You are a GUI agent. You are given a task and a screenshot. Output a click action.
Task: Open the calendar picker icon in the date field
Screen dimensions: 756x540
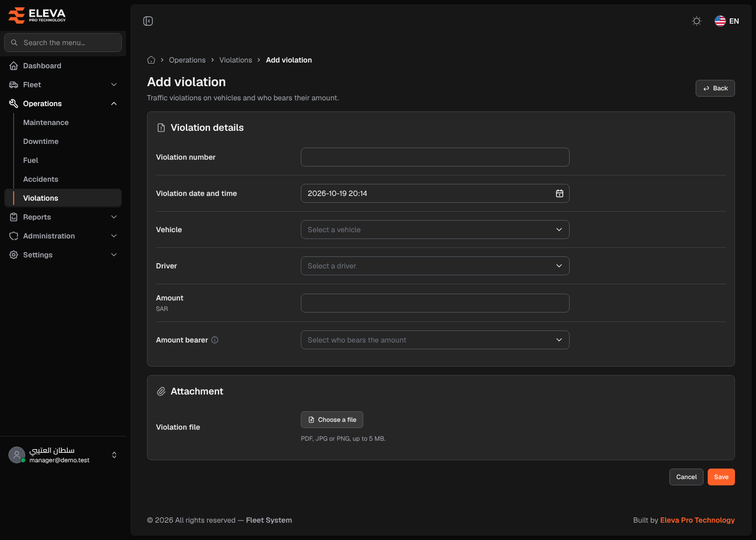(x=560, y=193)
